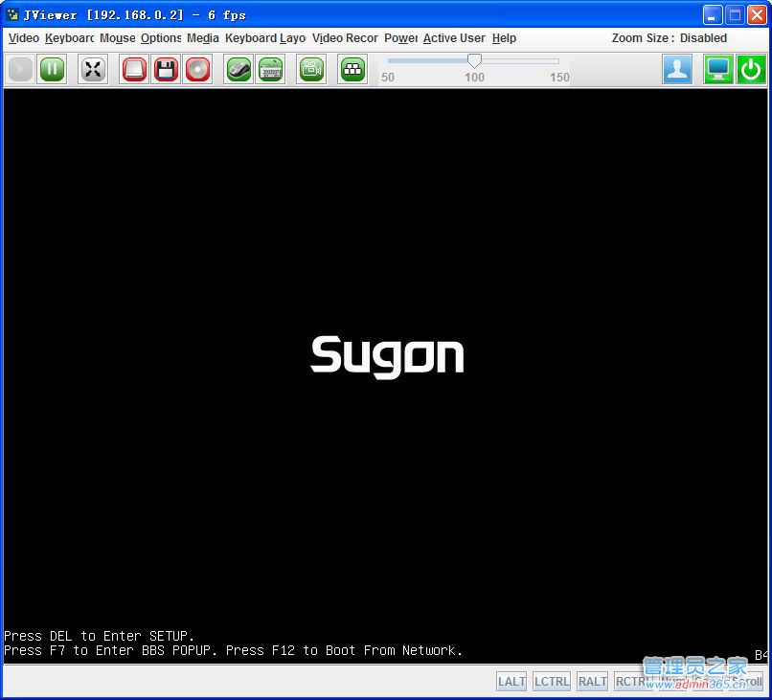Minimize the JViewer window

click(712, 14)
